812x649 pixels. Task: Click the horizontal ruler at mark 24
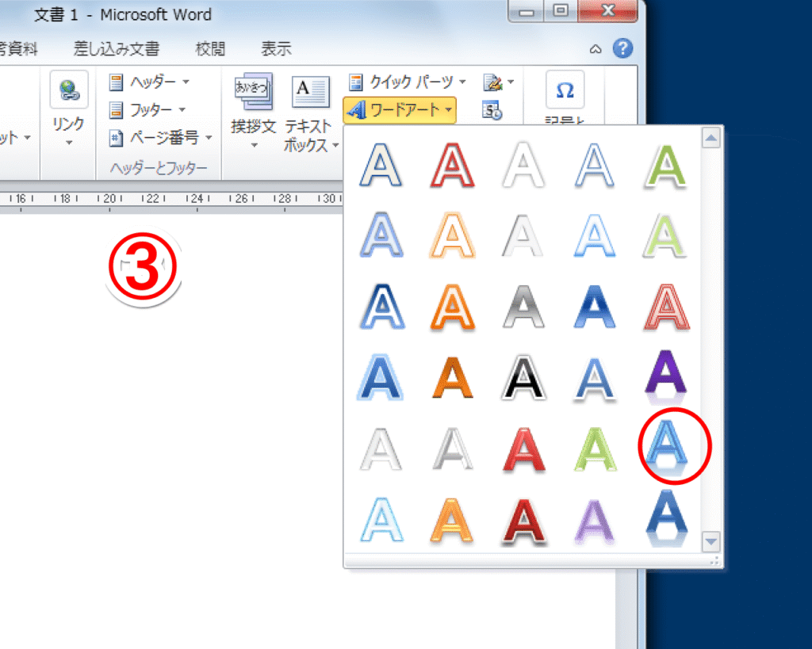tap(197, 199)
